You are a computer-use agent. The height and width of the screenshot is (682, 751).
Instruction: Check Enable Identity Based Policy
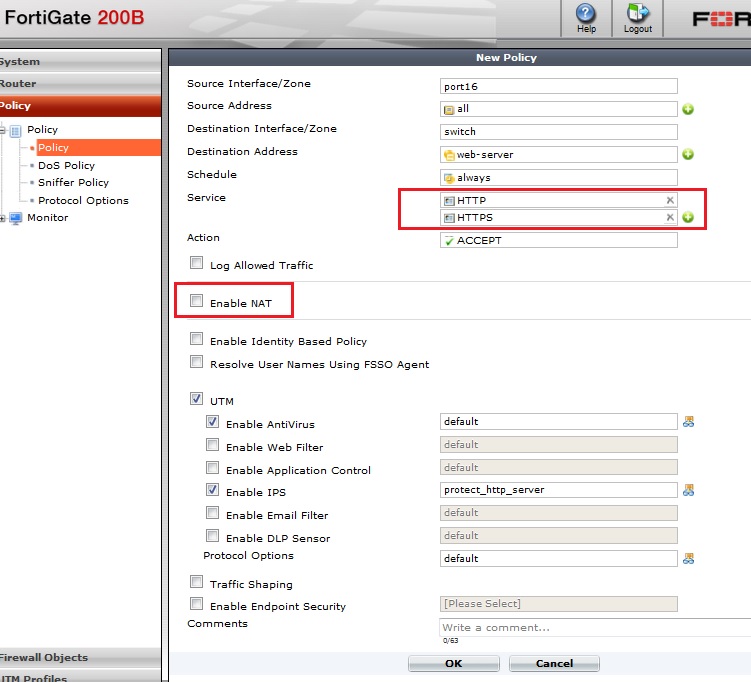coord(196,339)
